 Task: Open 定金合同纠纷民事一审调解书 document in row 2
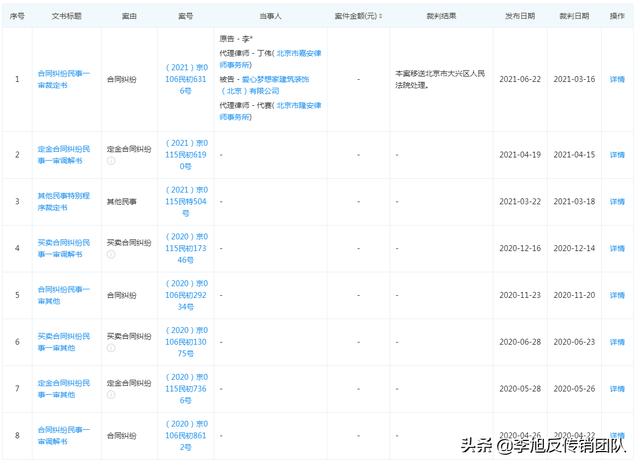[x=64, y=155]
